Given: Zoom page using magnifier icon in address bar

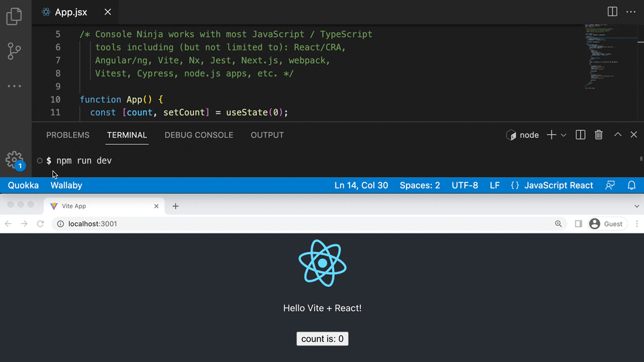Looking at the screenshot, I should tap(558, 224).
